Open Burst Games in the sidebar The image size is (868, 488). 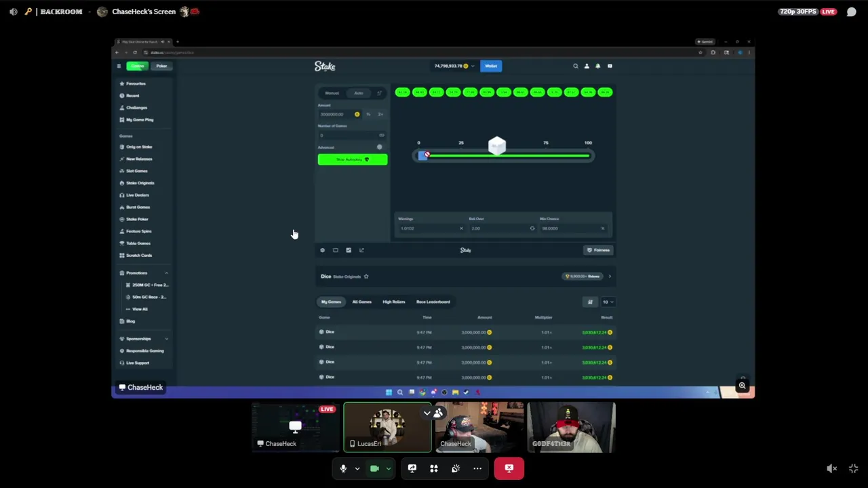pyautogui.click(x=138, y=207)
